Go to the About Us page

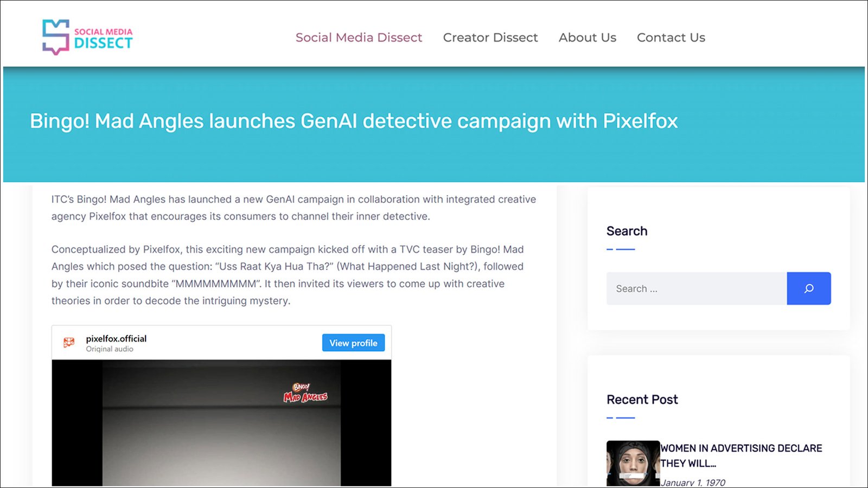tap(588, 37)
